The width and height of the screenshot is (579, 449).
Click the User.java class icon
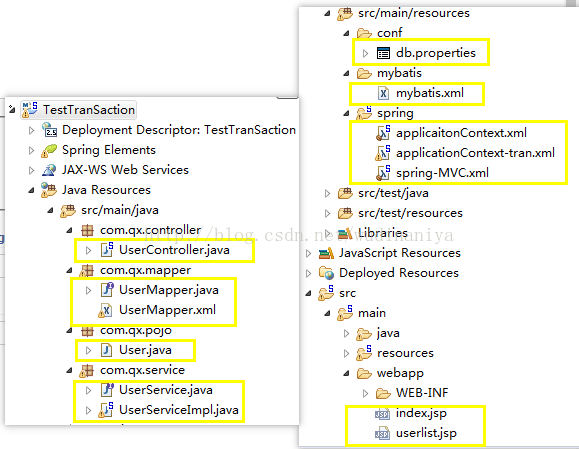pyautogui.click(x=106, y=350)
